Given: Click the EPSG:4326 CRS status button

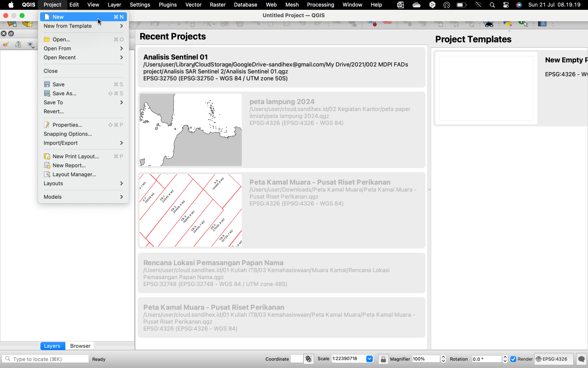Looking at the screenshot, I should pyautogui.click(x=554, y=359).
